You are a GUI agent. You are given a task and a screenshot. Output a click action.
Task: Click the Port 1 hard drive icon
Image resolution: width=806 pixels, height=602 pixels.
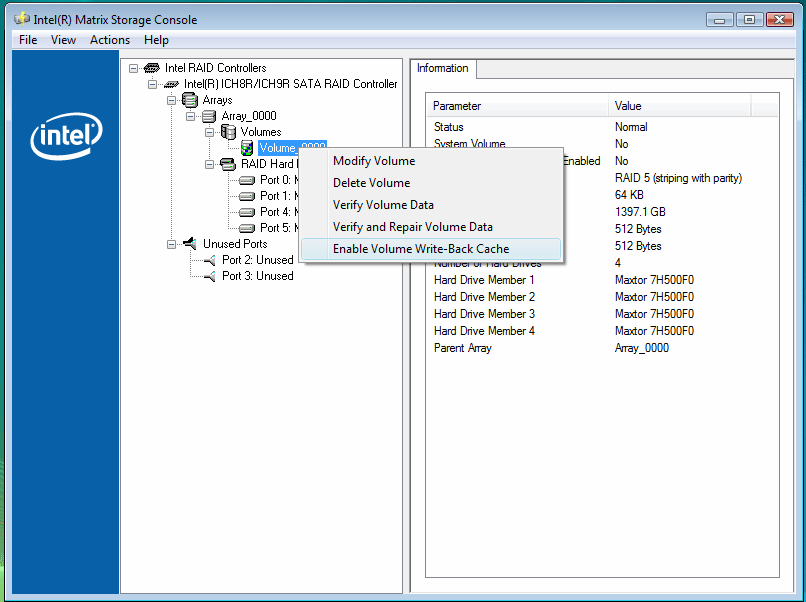tap(247, 196)
